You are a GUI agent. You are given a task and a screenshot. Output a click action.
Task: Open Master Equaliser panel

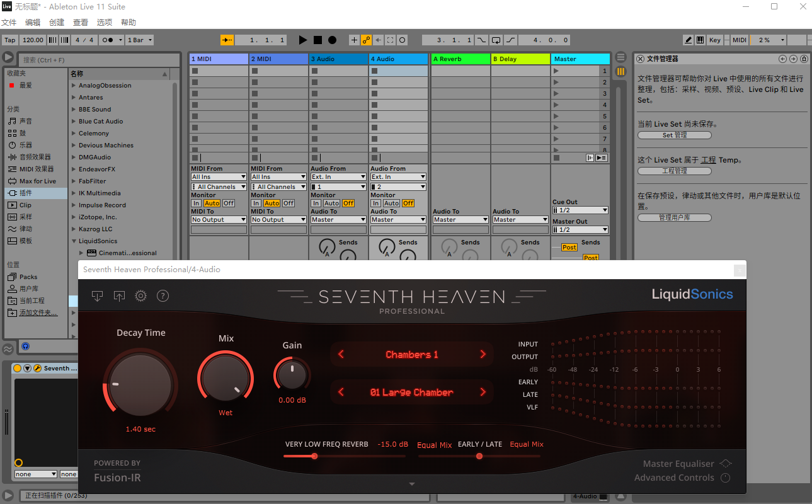[687, 464]
